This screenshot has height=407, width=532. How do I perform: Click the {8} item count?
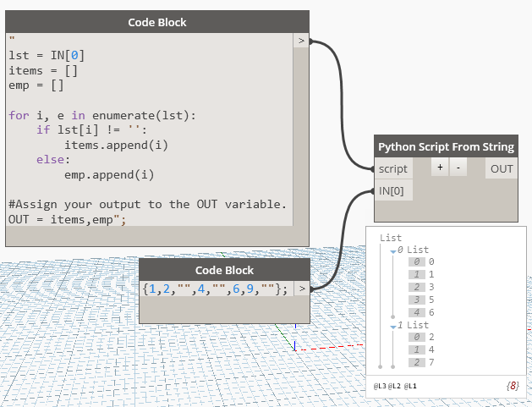513,386
